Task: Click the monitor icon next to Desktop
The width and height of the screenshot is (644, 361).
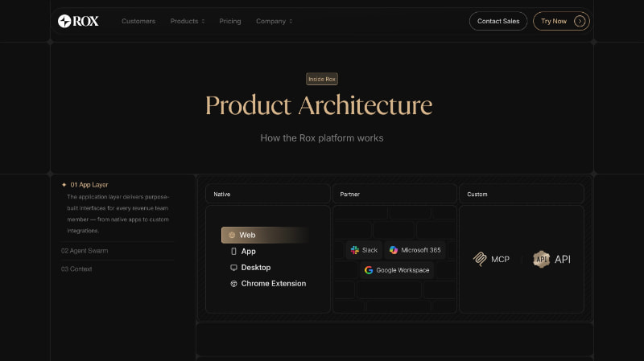Action: [233, 268]
